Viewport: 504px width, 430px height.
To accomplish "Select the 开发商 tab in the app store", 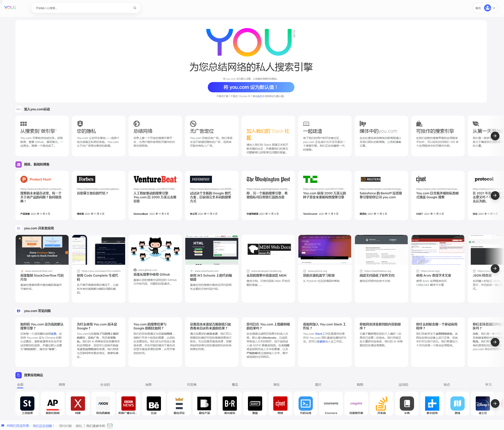I will [x=192, y=385].
